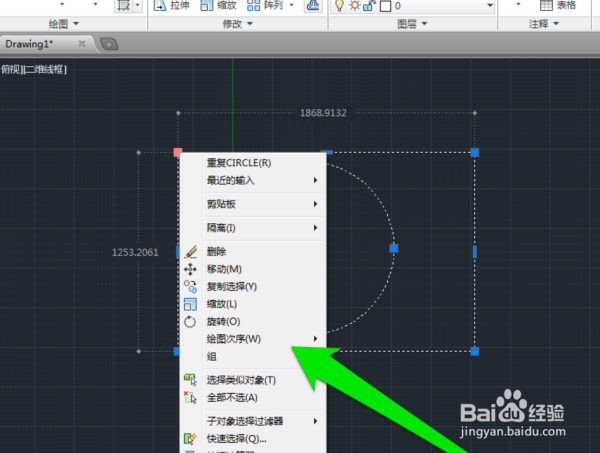
Task: Choose 重复CIRCLE(R) in the context menu
Action: (x=253, y=163)
